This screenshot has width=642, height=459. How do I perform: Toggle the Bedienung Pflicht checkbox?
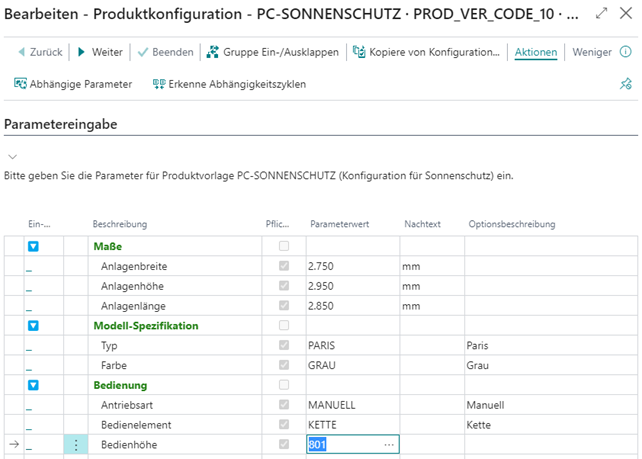[x=284, y=385]
